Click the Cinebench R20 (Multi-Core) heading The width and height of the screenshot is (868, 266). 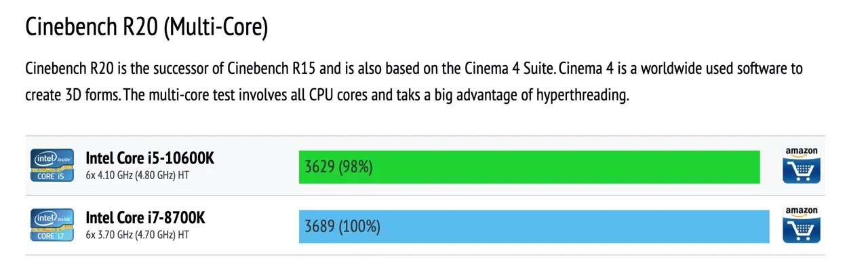146,28
